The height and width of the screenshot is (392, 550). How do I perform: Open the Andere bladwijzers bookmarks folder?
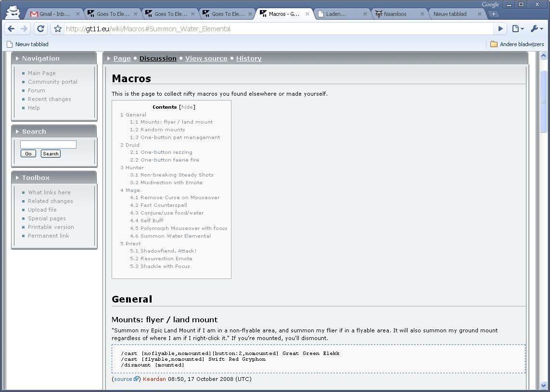point(517,44)
